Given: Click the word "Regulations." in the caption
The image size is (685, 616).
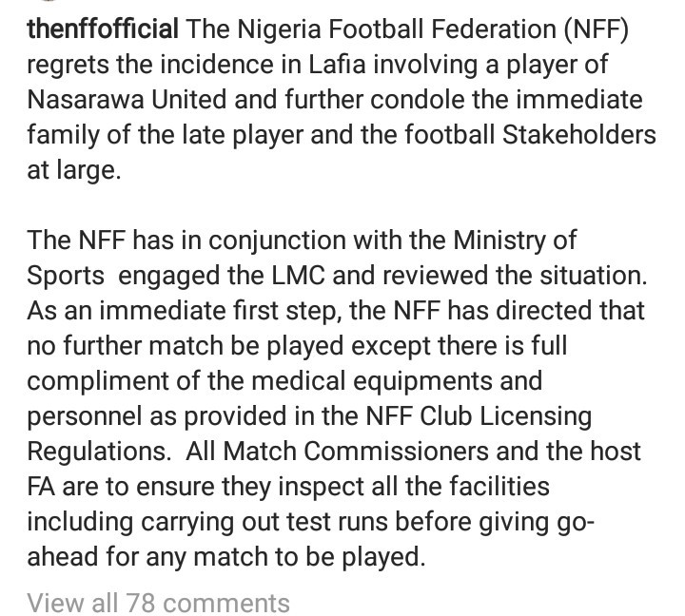Looking at the screenshot, I should [99, 452].
